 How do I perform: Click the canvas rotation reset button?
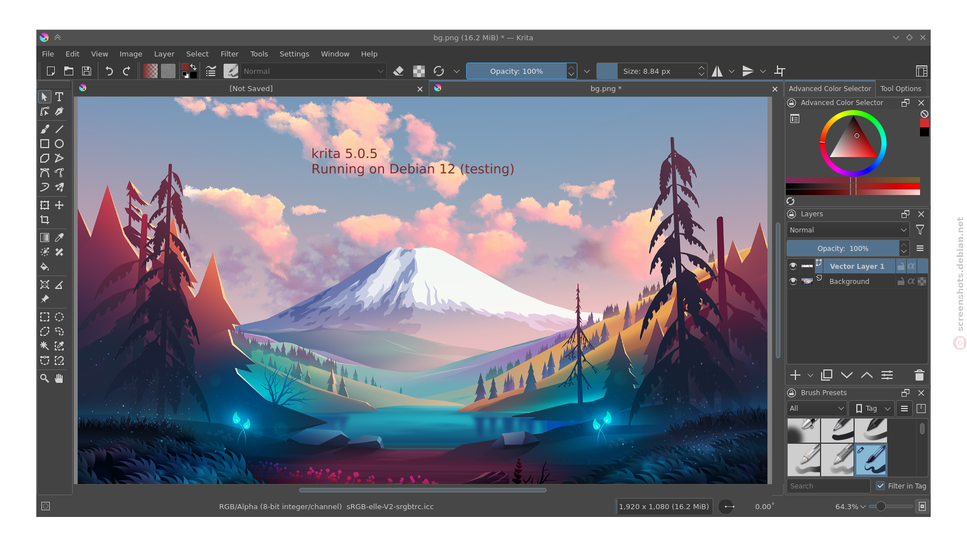click(x=726, y=506)
